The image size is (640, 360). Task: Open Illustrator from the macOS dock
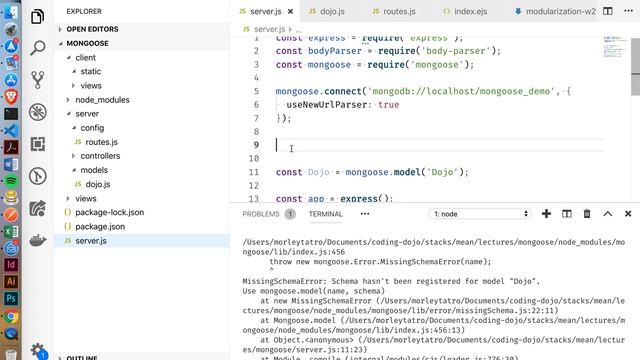click(11, 282)
